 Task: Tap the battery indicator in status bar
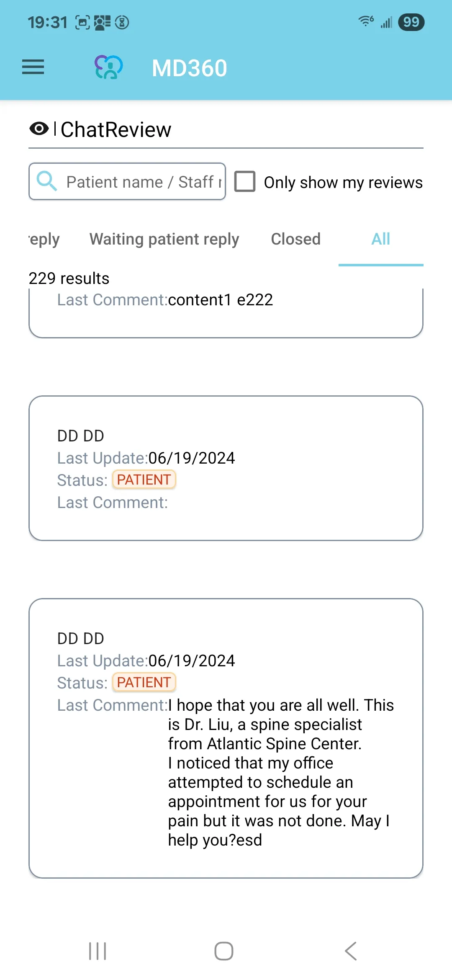pos(411,22)
